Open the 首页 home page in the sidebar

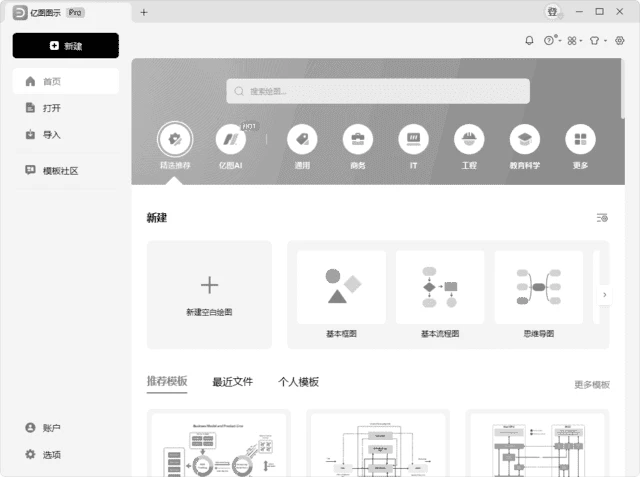click(66, 81)
